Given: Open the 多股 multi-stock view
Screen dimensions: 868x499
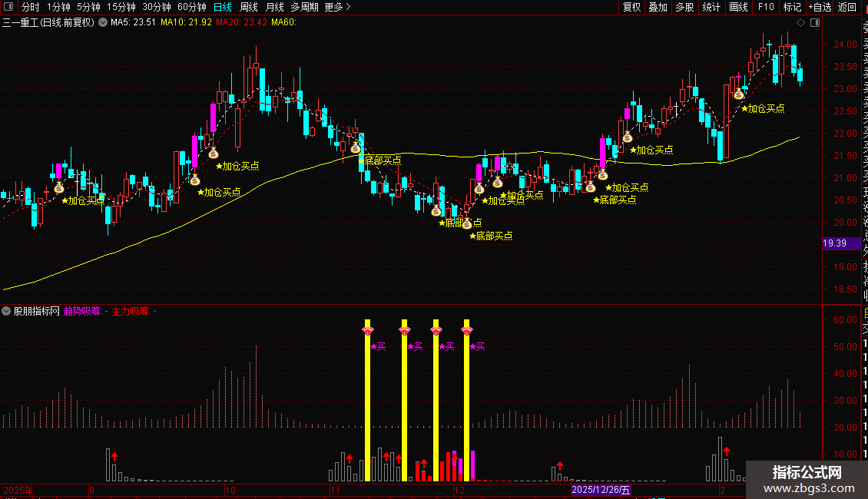Looking at the screenshot, I should (684, 7).
